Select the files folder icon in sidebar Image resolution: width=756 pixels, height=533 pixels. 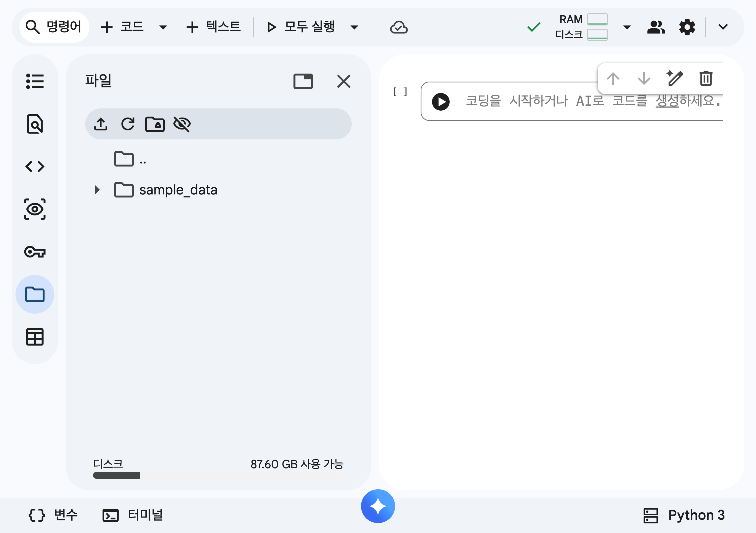coord(35,294)
